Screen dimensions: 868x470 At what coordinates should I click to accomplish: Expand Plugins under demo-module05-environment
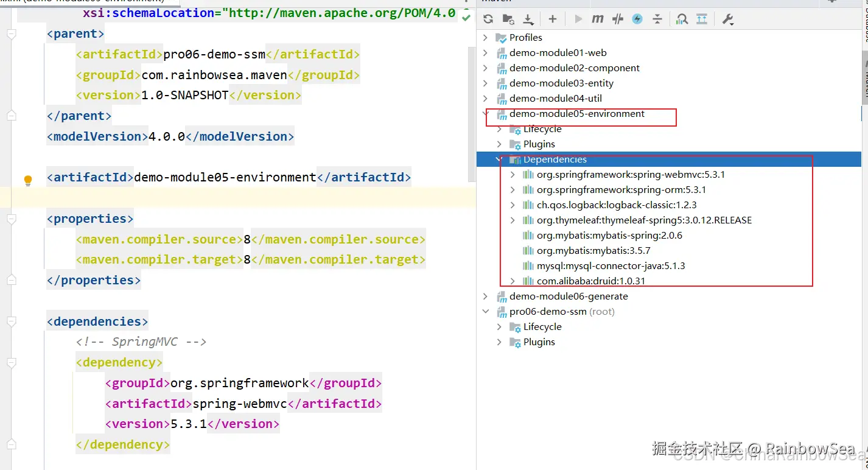tap(499, 144)
